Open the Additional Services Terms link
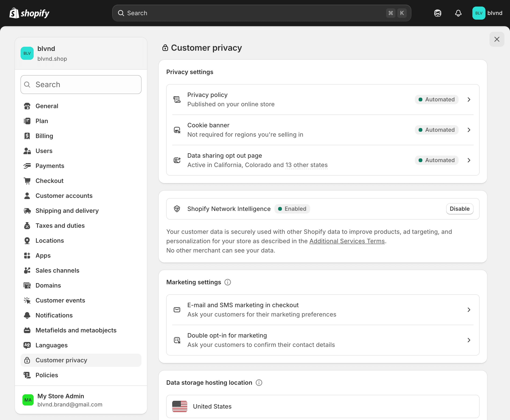The image size is (510, 420). click(x=347, y=241)
